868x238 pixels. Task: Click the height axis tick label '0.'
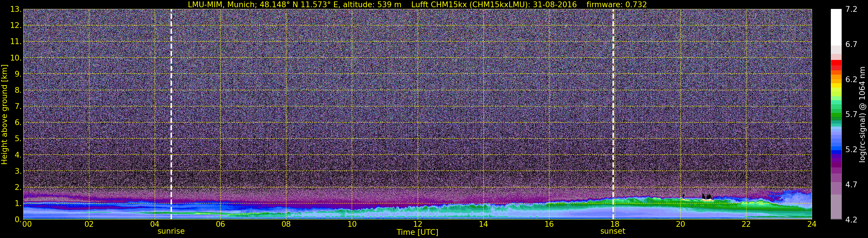click(18, 219)
